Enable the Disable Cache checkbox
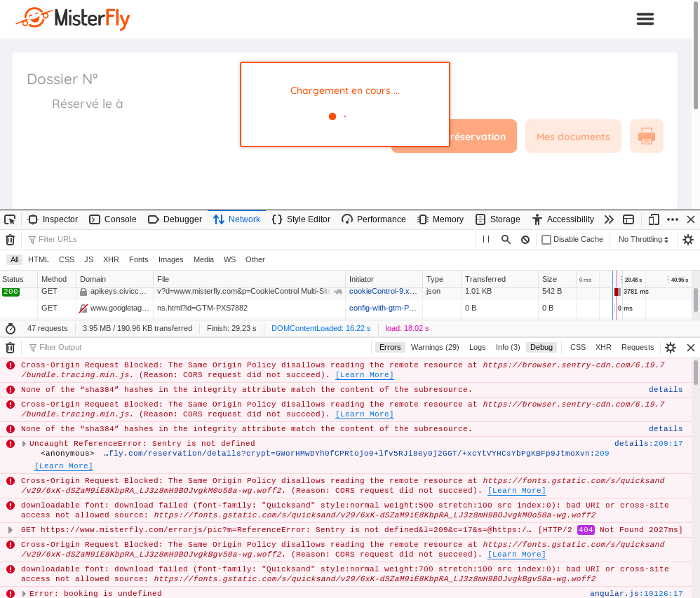Image resolution: width=700 pixels, height=598 pixels. point(546,240)
